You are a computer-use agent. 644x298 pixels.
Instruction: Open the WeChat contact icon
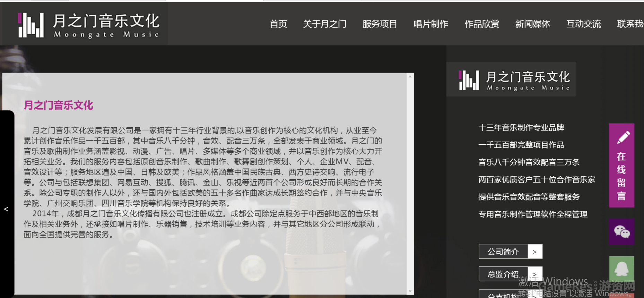[621, 231]
